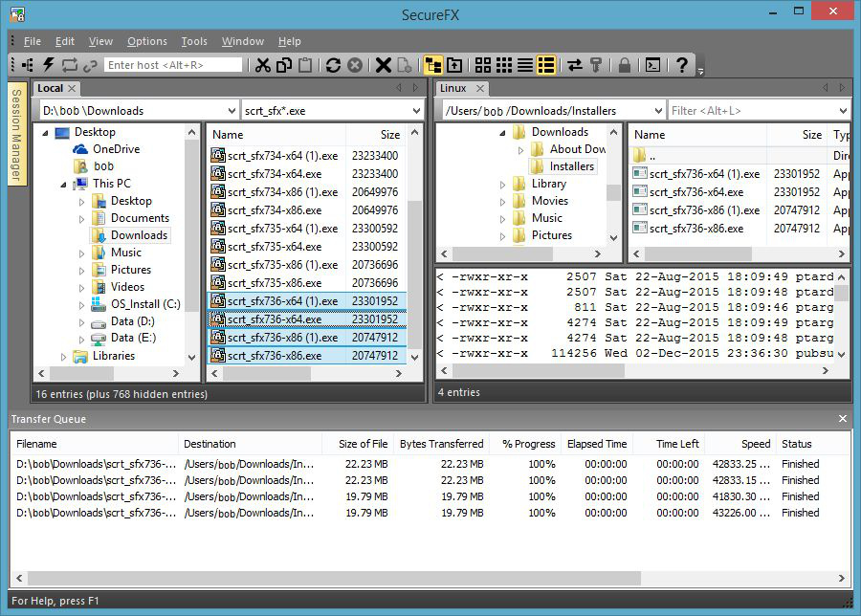
Task: Open the remote path dropdown for Installers
Action: click(x=656, y=111)
